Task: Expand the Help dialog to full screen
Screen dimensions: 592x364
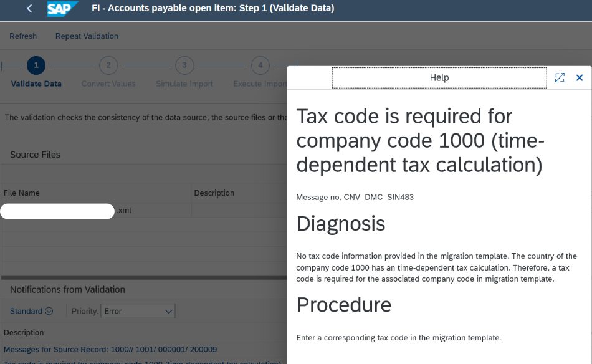Action: 560,78
